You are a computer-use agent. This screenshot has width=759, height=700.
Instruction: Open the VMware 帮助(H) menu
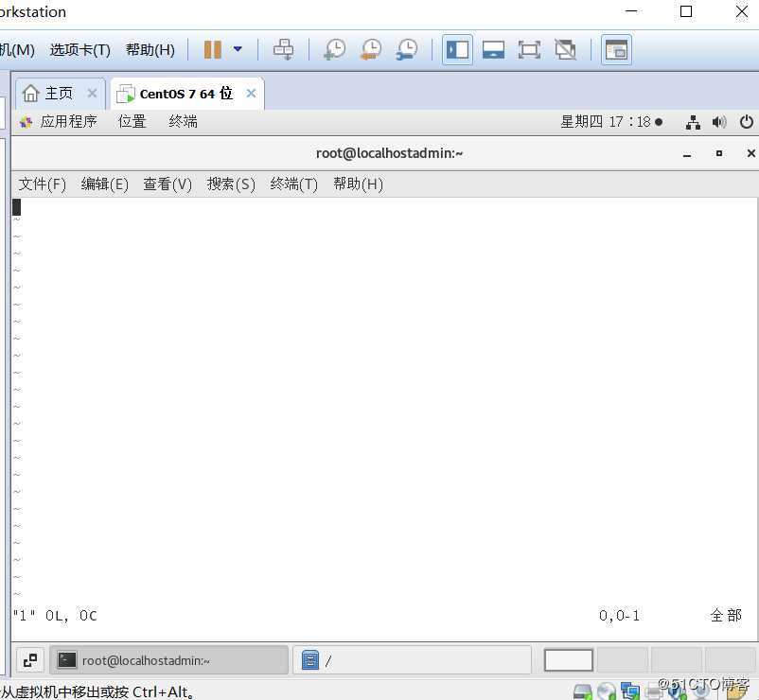click(x=150, y=50)
